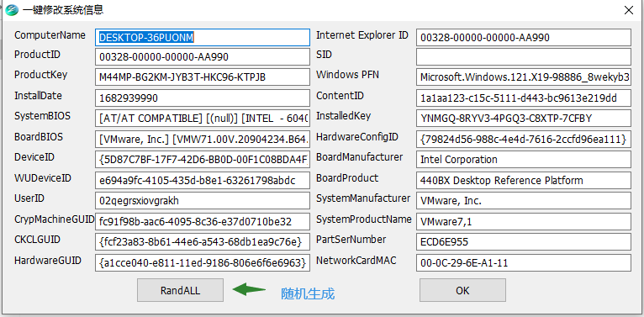Edit the SystemManufacturer field
The height and width of the screenshot is (317, 644).
tap(524, 201)
